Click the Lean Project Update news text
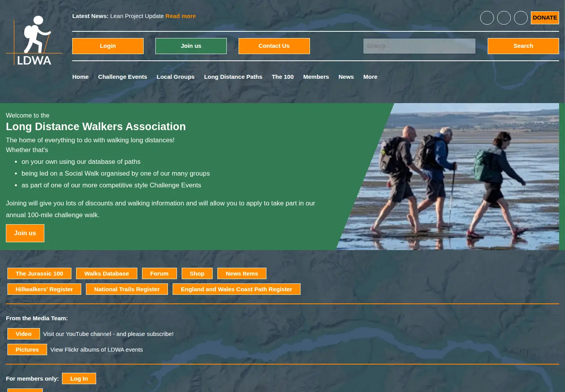565x392 pixels. (x=137, y=16)
